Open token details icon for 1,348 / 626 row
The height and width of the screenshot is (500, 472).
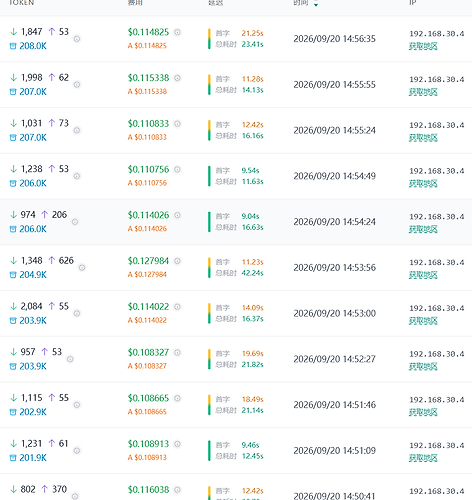tap(82, 268)
